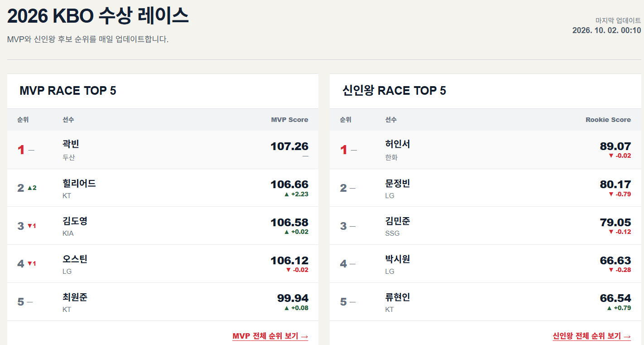Select rookie name 김민준
Image resolution: width=644 pixels, height=345 pixels.
point(398,221)
